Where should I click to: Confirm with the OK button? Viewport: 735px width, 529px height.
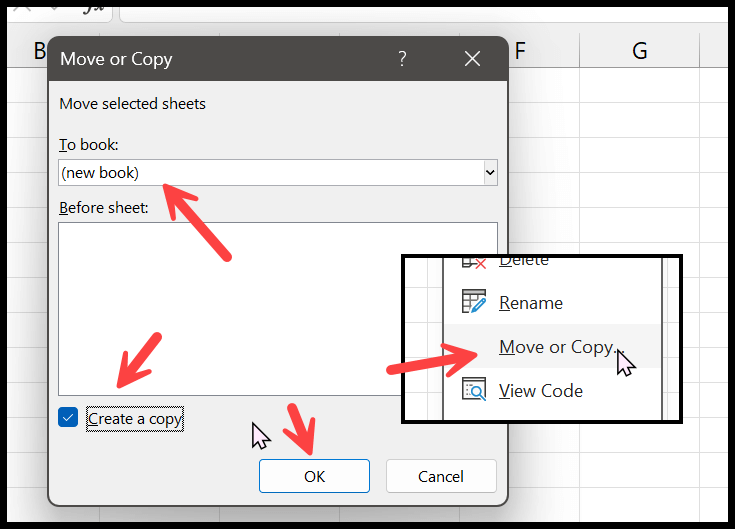(x=314, y=476)
